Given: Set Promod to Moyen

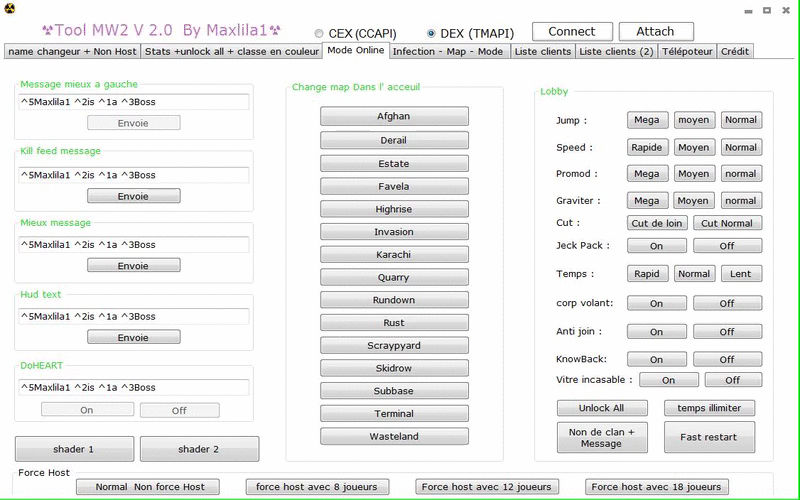Looking at the screenshot, I should click(694, 174).
